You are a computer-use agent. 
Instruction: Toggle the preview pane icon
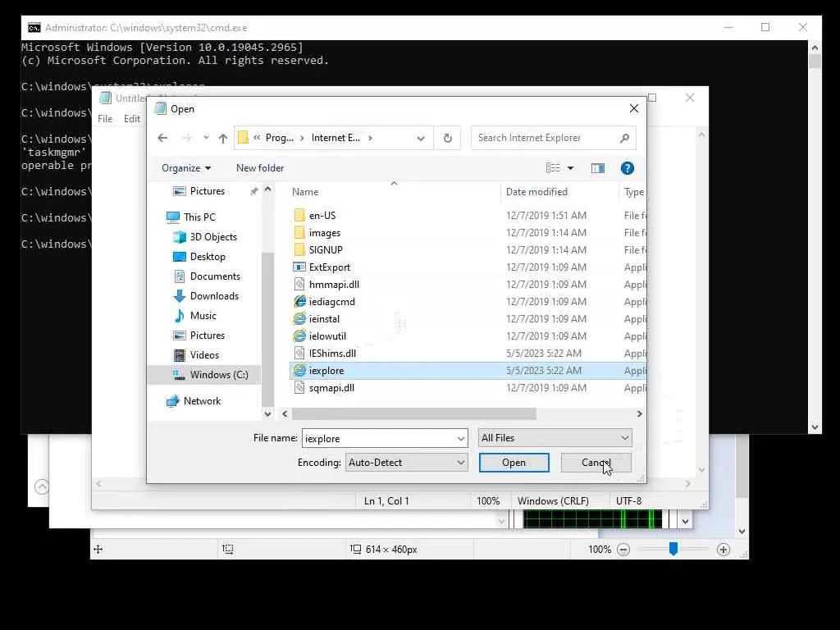coord(598,168)
